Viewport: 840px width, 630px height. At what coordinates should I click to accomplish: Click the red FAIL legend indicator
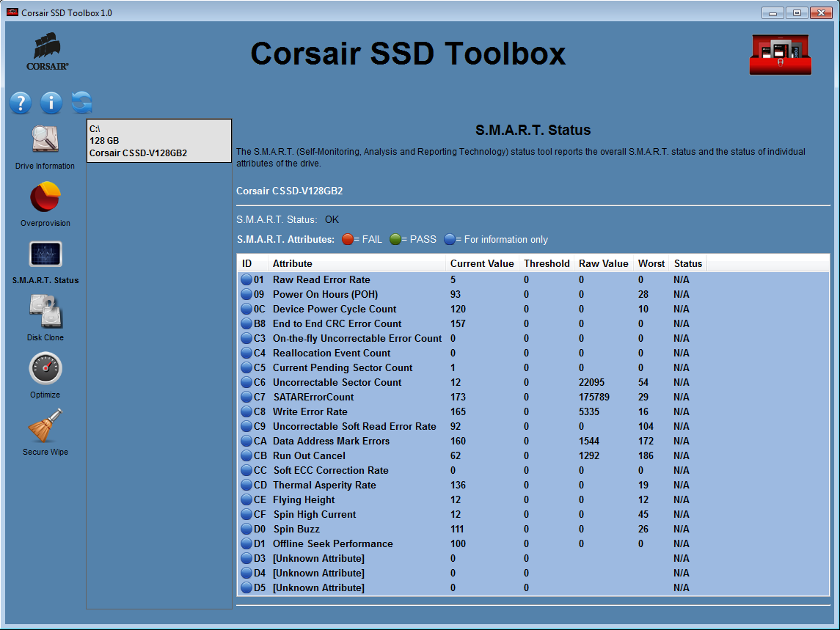(x=348, y=240)
